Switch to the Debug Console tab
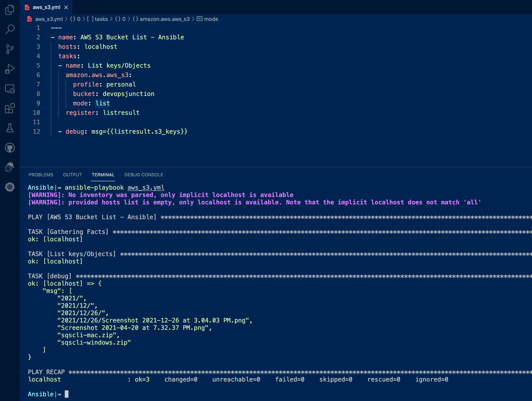Image resolution: width=532 pixels, height=401 pixels. pos(144,175)
